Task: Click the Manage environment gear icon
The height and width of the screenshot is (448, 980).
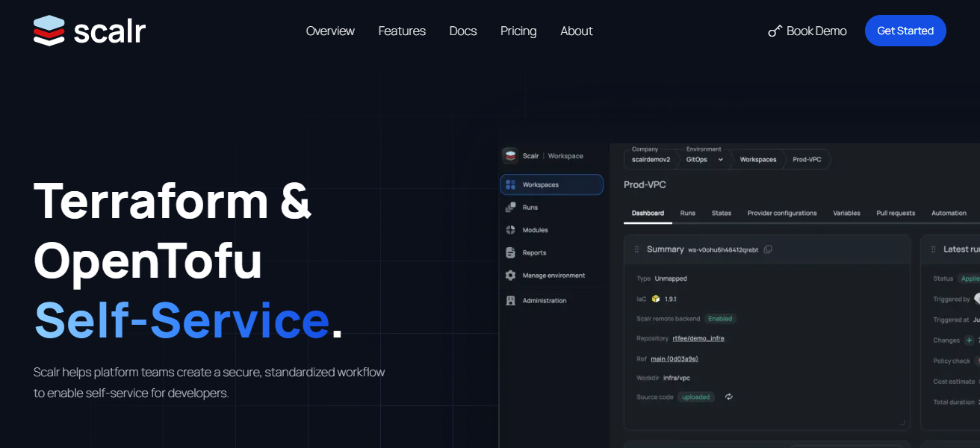Action: click(511, 276)
